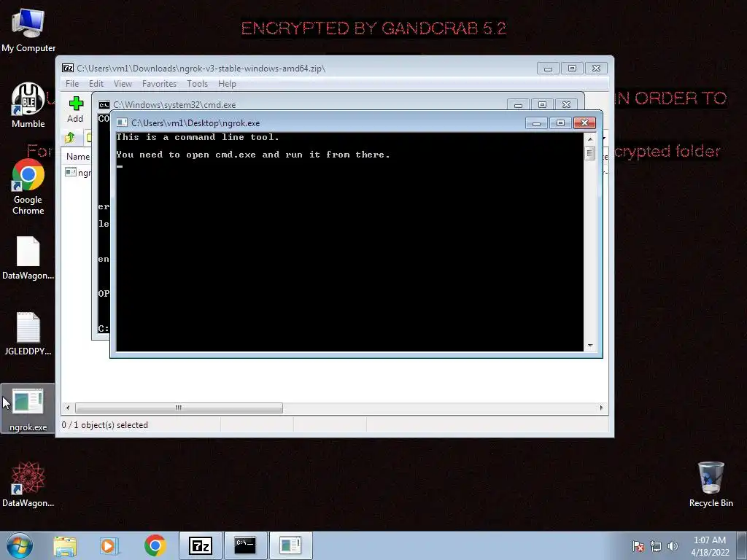Maximize the cmd.exe window behind

coord(542,105)
